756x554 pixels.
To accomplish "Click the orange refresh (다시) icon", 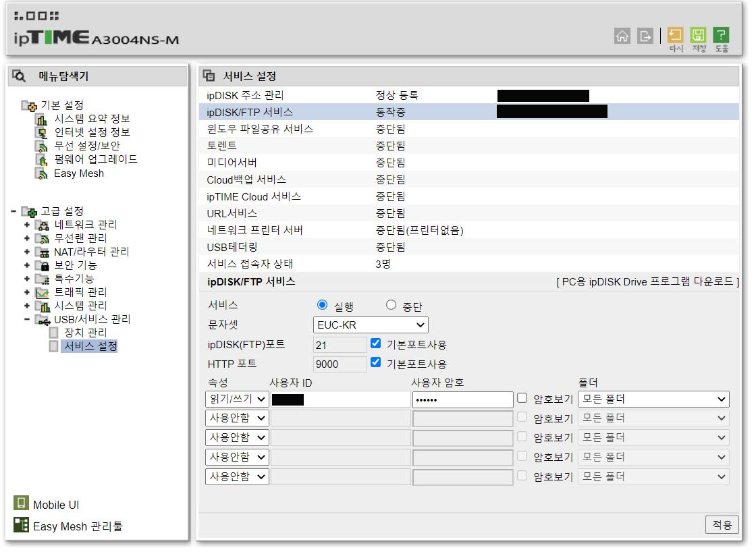I will click(675, 34).
